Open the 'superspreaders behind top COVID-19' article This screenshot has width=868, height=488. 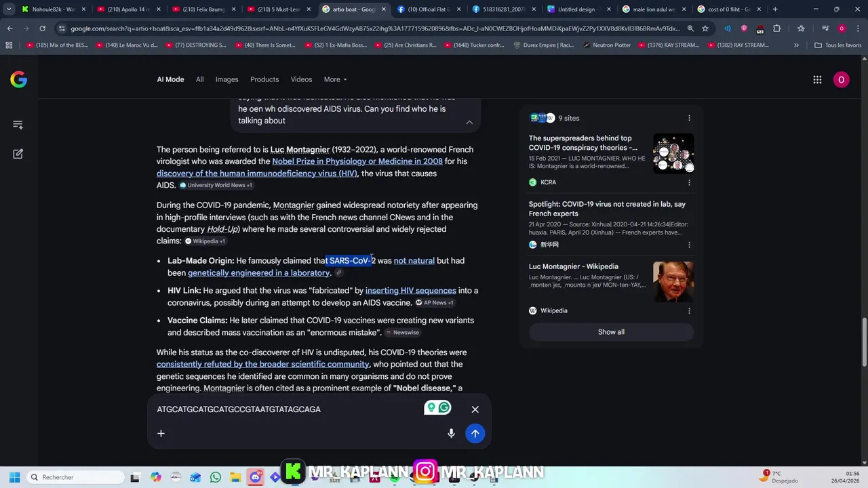pyautogui.click(x=583, y=143)
